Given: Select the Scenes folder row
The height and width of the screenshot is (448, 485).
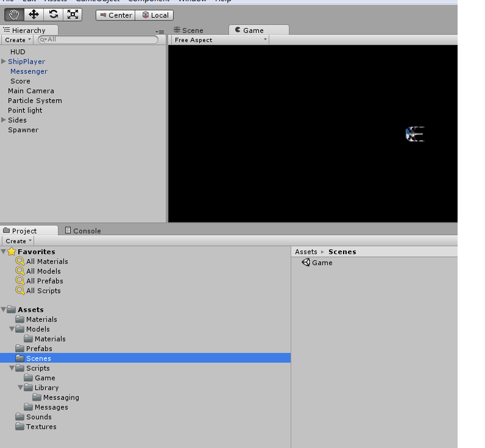Looking at the screenshot, I should click(x=146, y=358).
